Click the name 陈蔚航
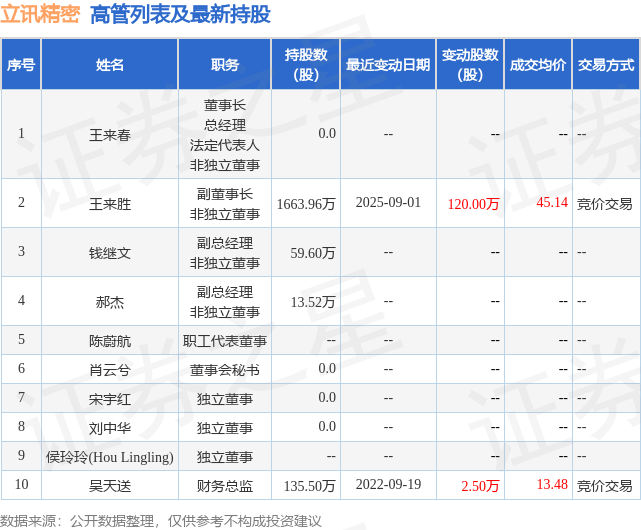This screenshot has width=641, height=530. (110, 341)
